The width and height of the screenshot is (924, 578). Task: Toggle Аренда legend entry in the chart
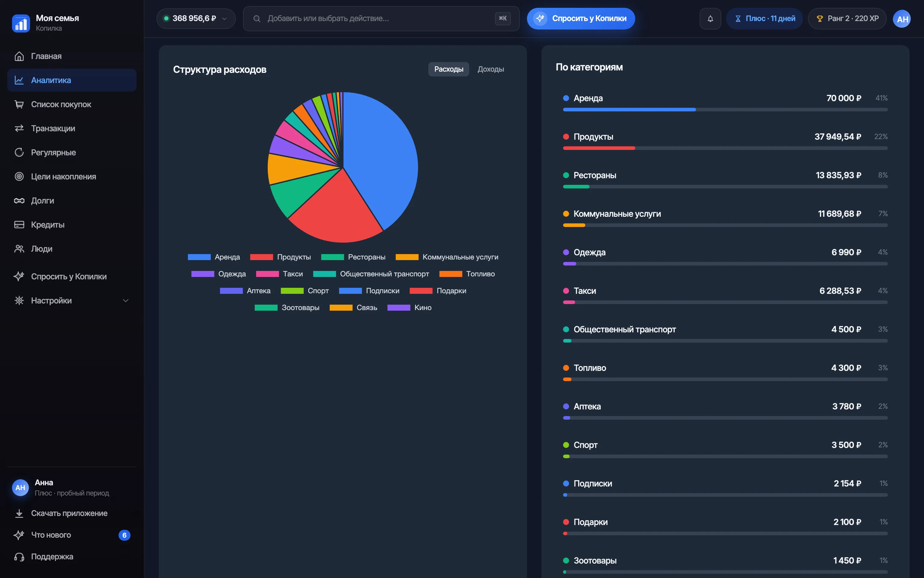(x=214, y=257)
